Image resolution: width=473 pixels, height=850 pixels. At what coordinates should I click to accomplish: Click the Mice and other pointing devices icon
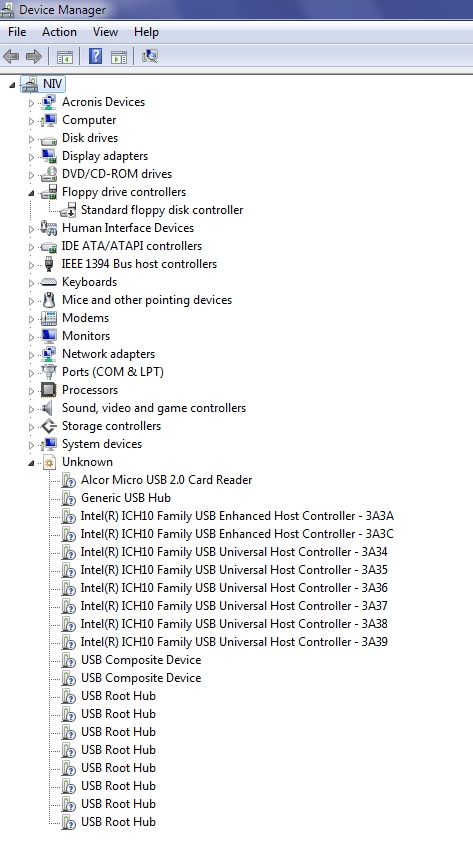click(49, 300)
